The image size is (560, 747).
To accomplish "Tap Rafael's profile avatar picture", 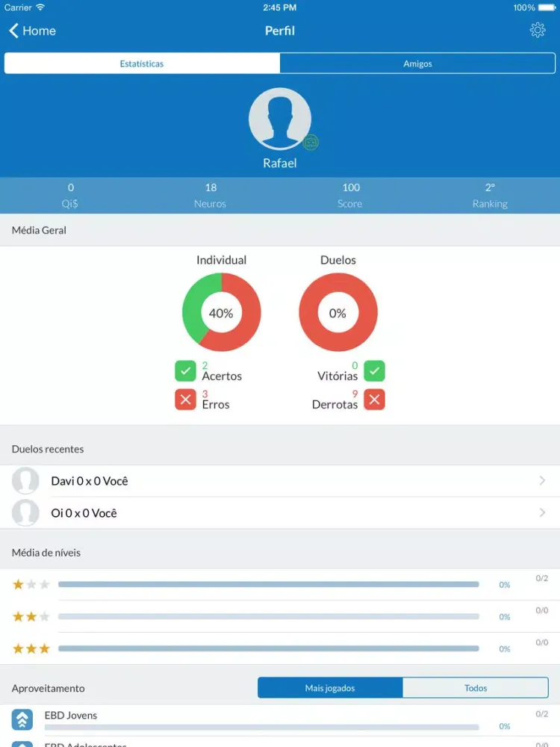I will (280, 119).
